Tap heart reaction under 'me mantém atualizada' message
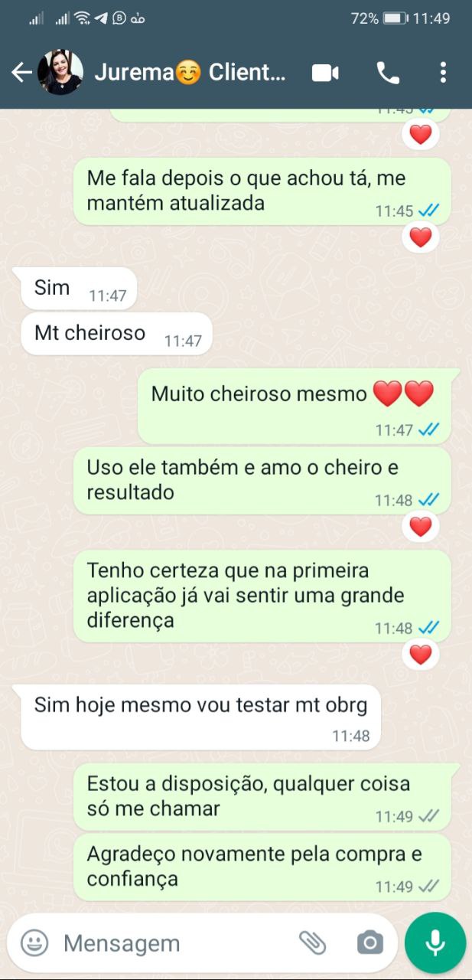The image size is (472, 980). [x=421, y=237]
